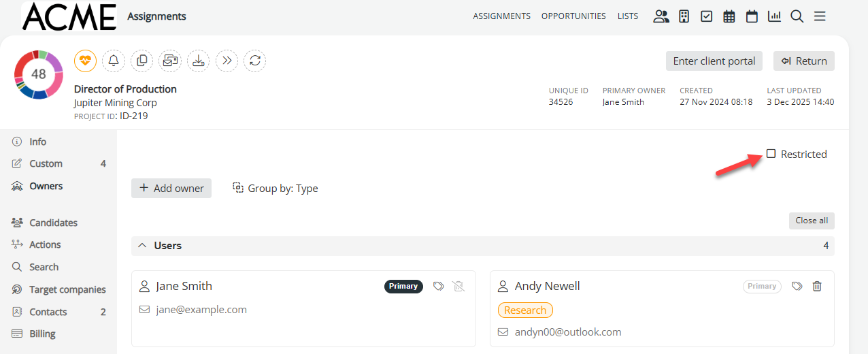Click the orange heartbeat health icon
The image size is (868, 354).
[85, 61]
